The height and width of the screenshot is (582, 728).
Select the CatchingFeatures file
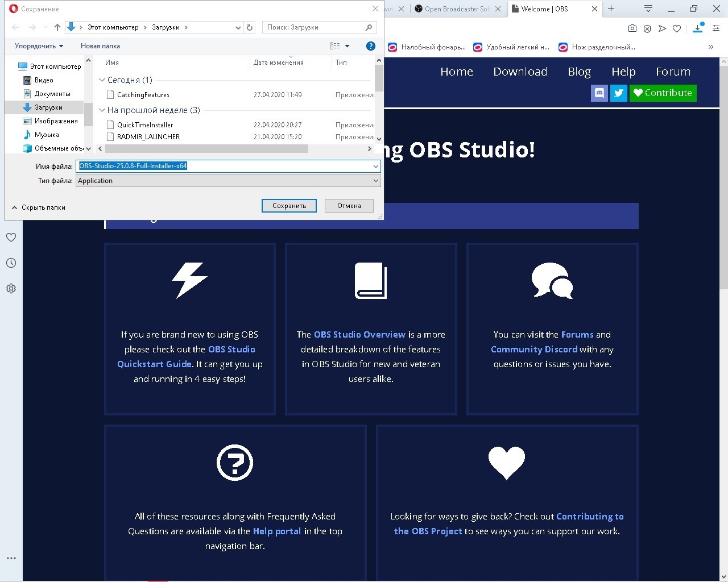pos(143,95)
